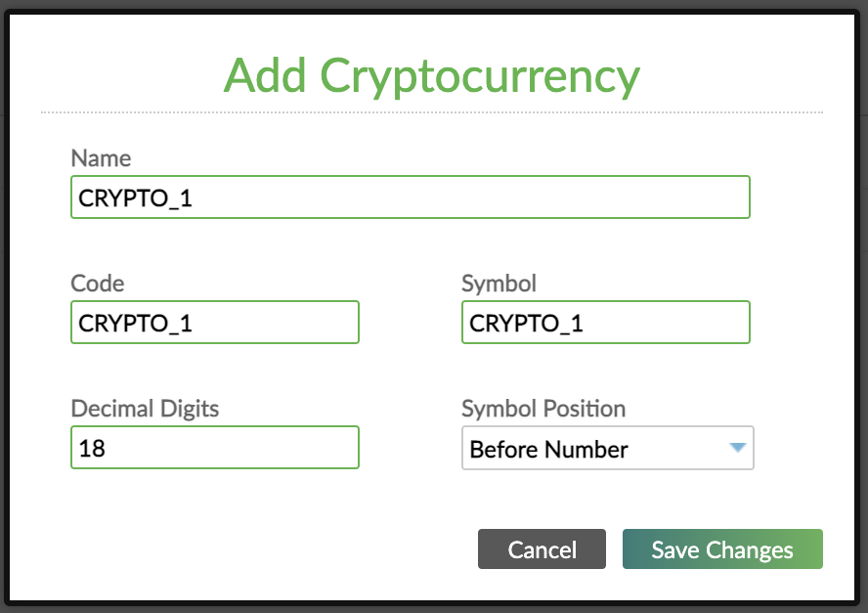The width and height of the screenshot is (868, 613).
Task: Click inside the Code text box
Action: (214, 322)
